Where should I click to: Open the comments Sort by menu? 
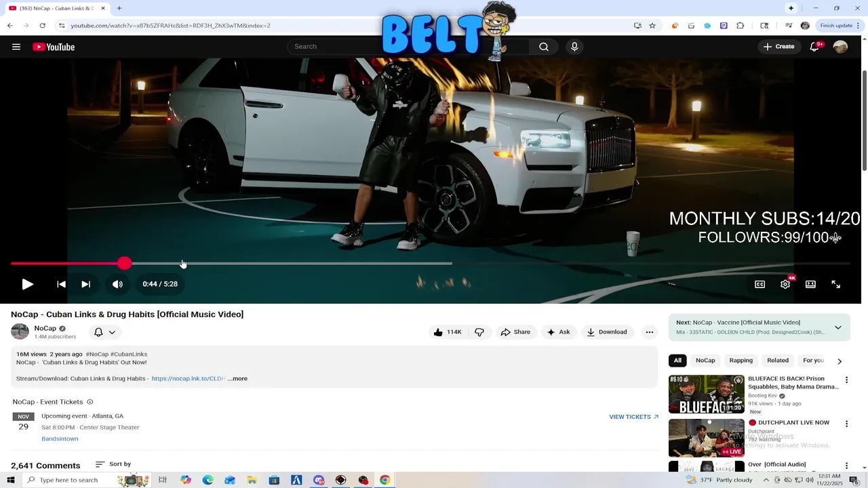[113, 464]
